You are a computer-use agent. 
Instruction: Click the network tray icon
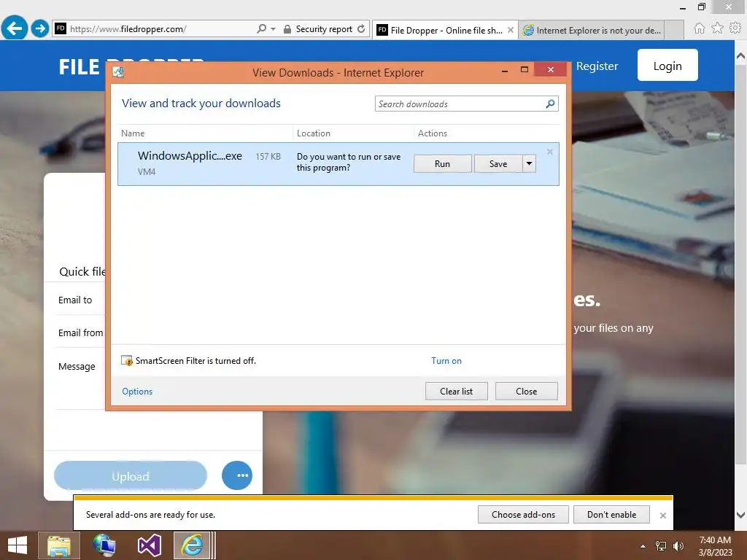click(x=661, y=546)
